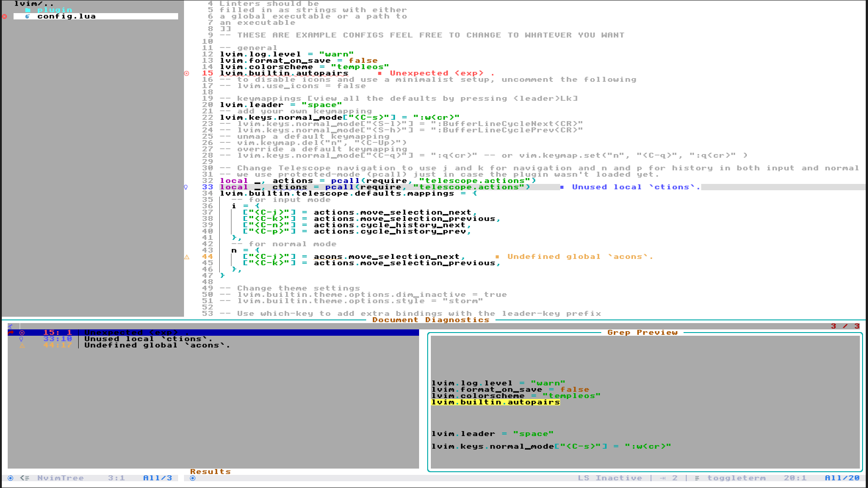This screenshot has height=488, width=868.
Task: Click the hint icon in diagnostics results
Action: pos(21,339)
